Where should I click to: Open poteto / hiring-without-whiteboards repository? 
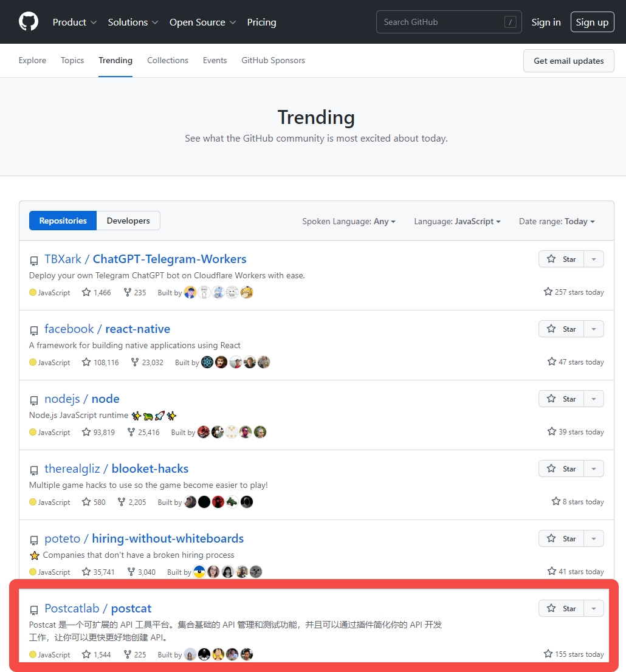(x=144, y=539)
